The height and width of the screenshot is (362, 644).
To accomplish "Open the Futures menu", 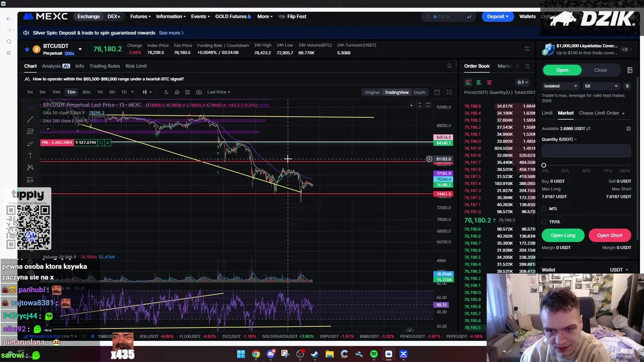I will pyautogui.click(x=141, y=17).
